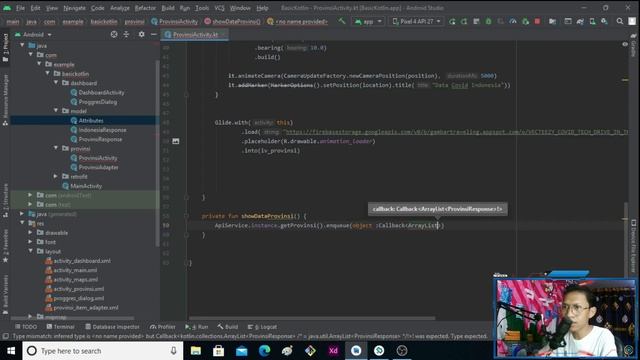The width and height of the screenshot is (640, 360).
Task: Open the Build menu
Action: pos(167,8)
